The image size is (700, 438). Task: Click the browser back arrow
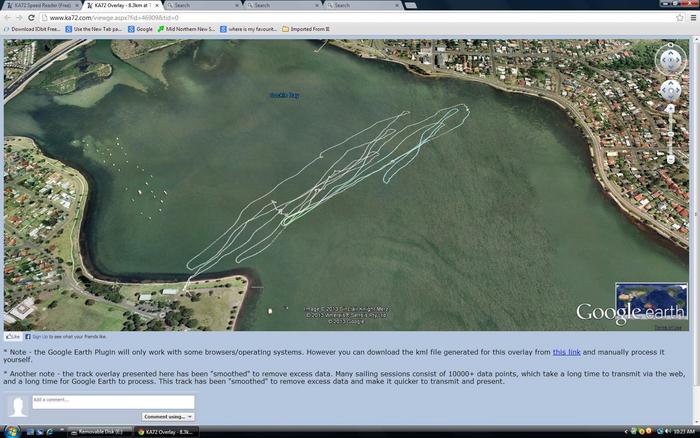point(7,17)
